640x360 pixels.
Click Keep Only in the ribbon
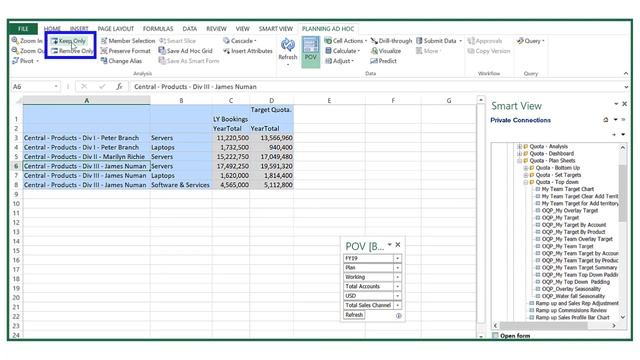click(x=69, y=41)
